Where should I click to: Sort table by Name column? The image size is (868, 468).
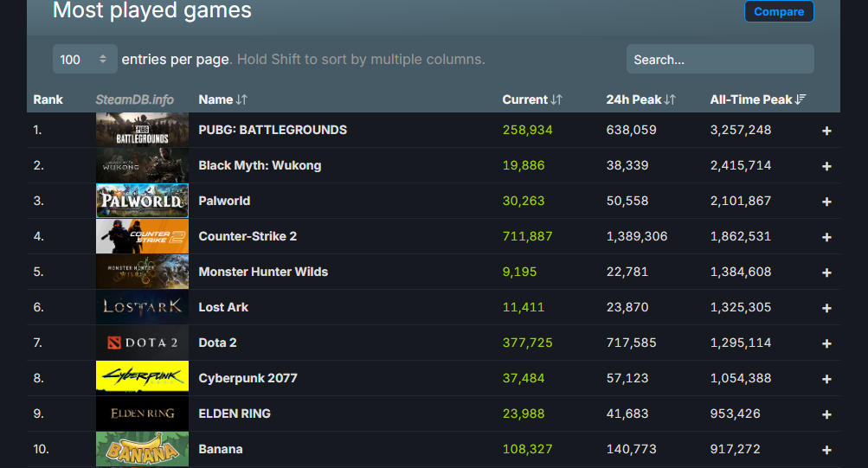tap(222, 99)
